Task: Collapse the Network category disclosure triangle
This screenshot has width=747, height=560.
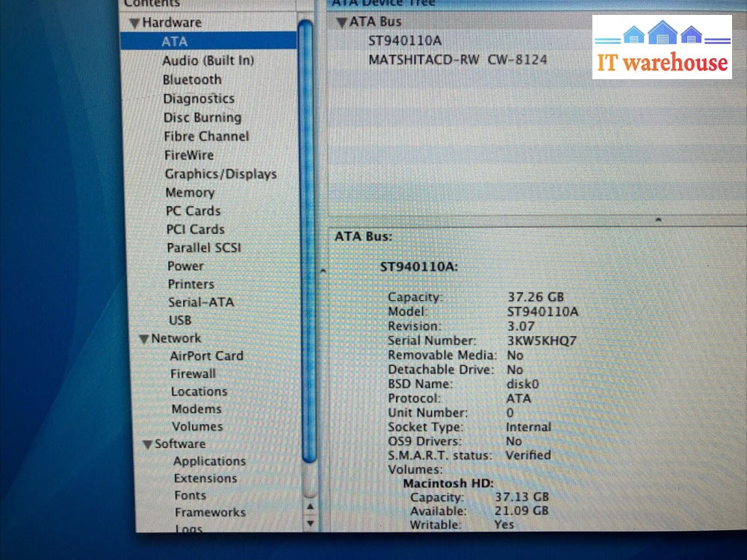Action: click(144, 339)
